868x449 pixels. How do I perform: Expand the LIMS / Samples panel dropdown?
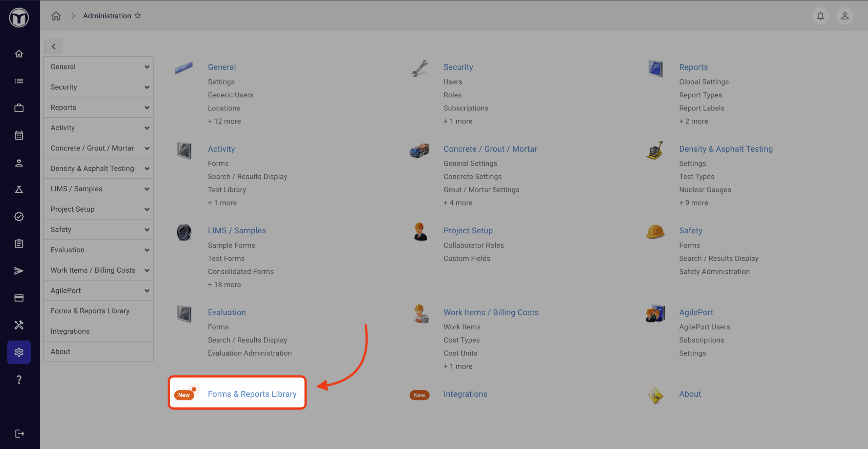tap(147, 189)
